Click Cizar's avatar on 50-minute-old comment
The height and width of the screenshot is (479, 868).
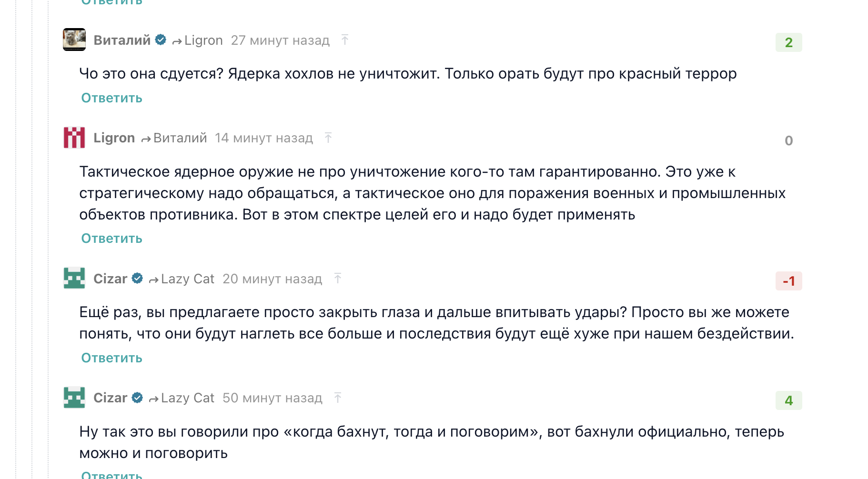pyautogui.click(x=74, y=398)
